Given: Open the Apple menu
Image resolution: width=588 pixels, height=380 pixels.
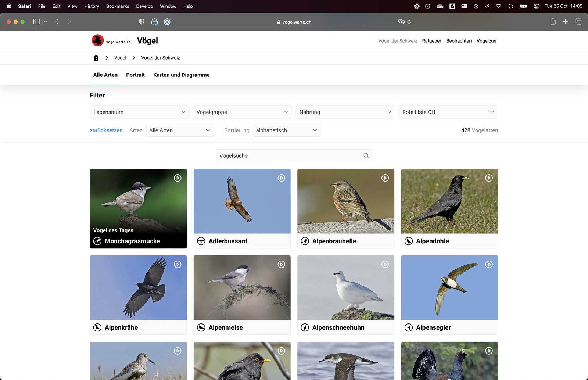Looking at the screenshot, I should (x=9, y=6).
